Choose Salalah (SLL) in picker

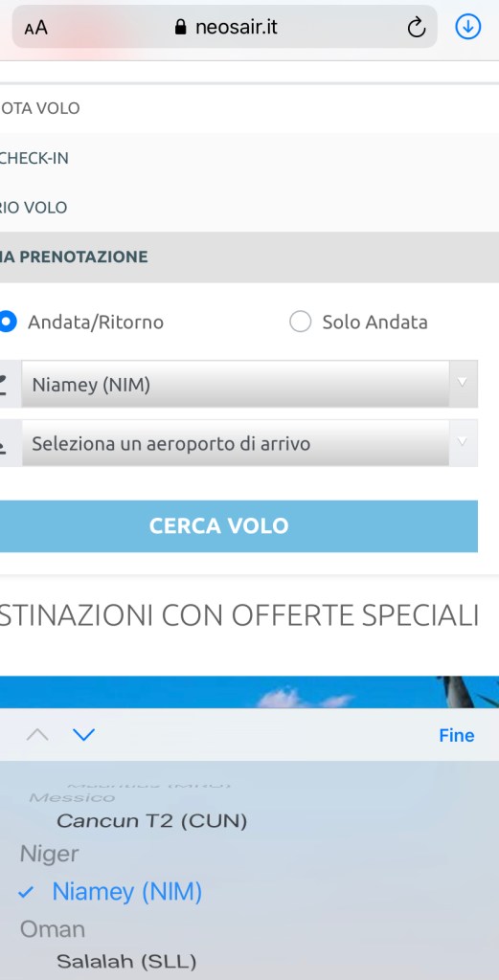point(127,961)
